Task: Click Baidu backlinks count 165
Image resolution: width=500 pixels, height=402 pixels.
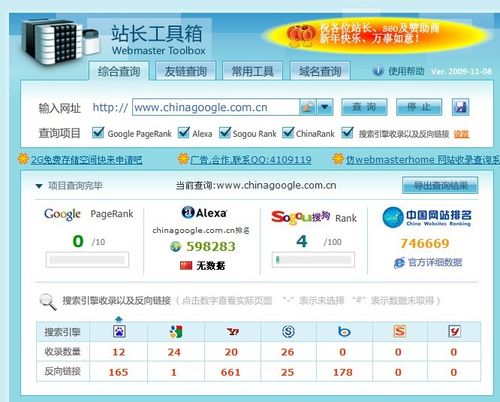Action: [118, 372]
